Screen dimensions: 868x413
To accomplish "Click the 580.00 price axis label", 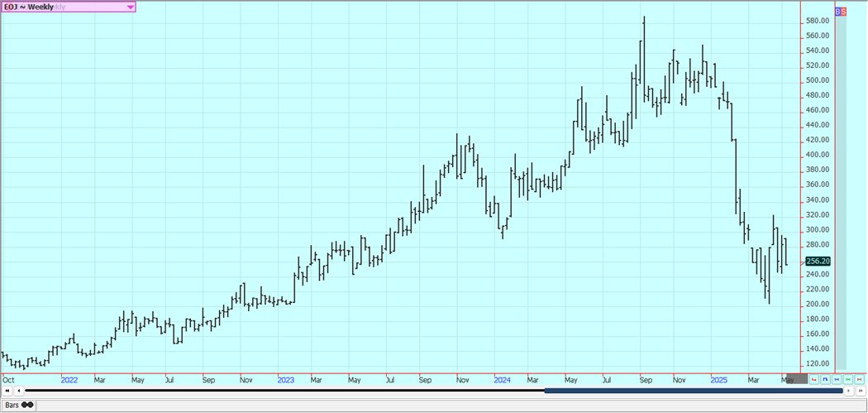I will tap(818, 21).
